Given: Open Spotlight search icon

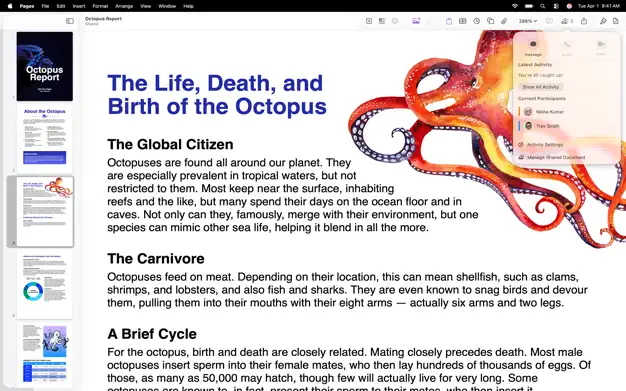Looking at the screenshot, I should (x=543, y=6).
